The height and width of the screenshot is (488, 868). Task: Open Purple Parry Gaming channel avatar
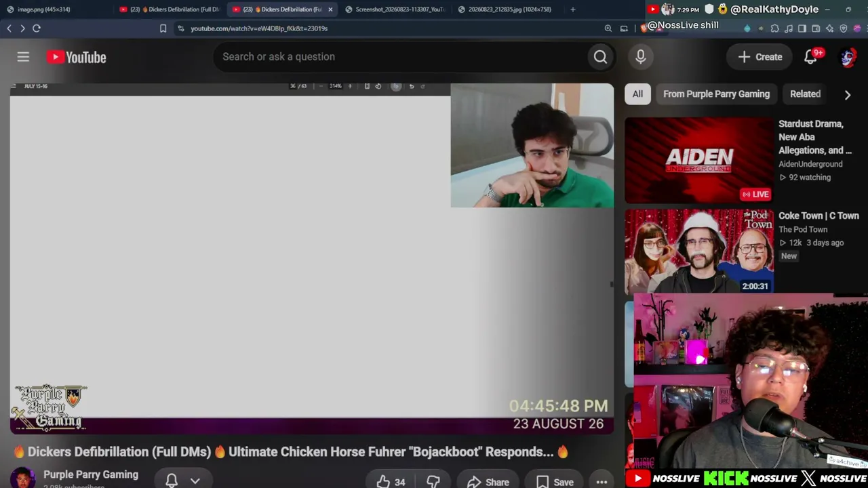[22, 479]
